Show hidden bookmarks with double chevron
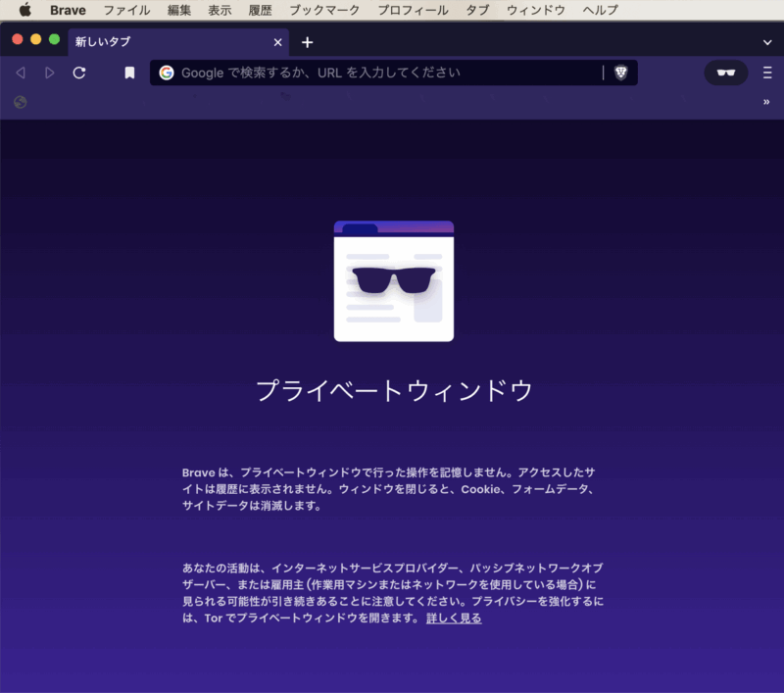 point(766,101)
